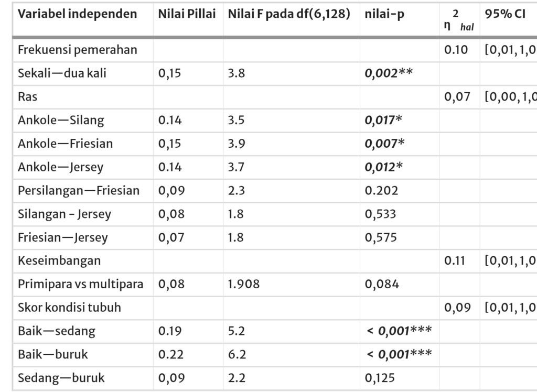This screenshot has height=392, width=537.
Task: Select the 'Friesian—Jersey' cell
Action: click(x=63, y=237)
